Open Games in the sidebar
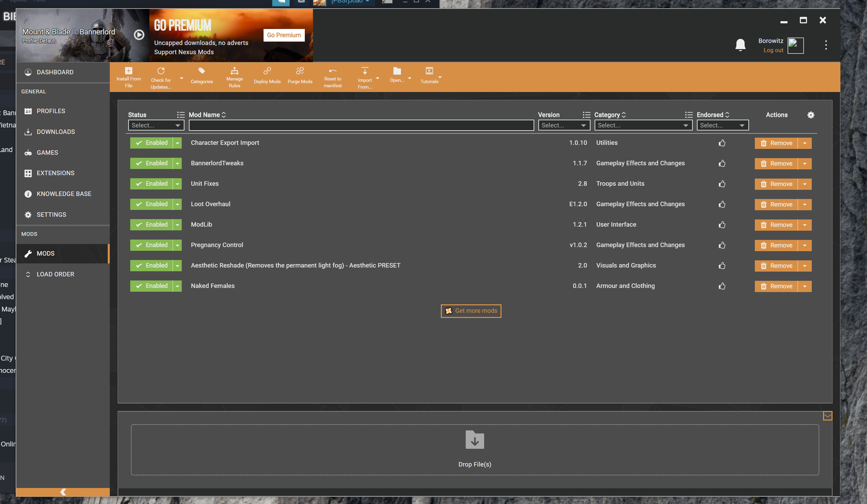Viewport: 867px width, 504px height. 63,153
